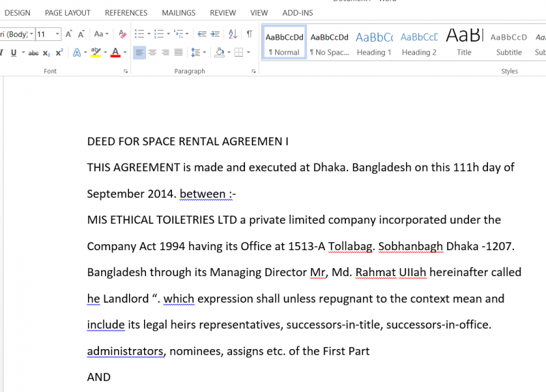The image size is (546, 392).
Task: Click the underlined word "Rahmat"
Action: point(375,272)
